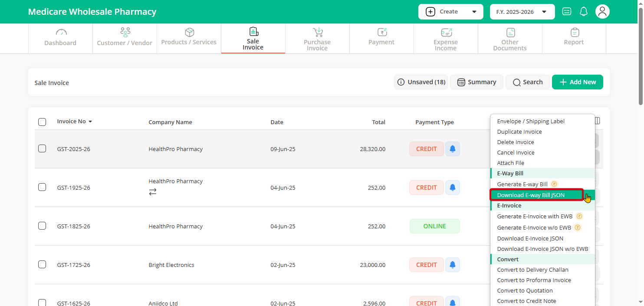Sort by Invoice No column arrow
The image size is (644, 306).
click(x=90, y=122)
